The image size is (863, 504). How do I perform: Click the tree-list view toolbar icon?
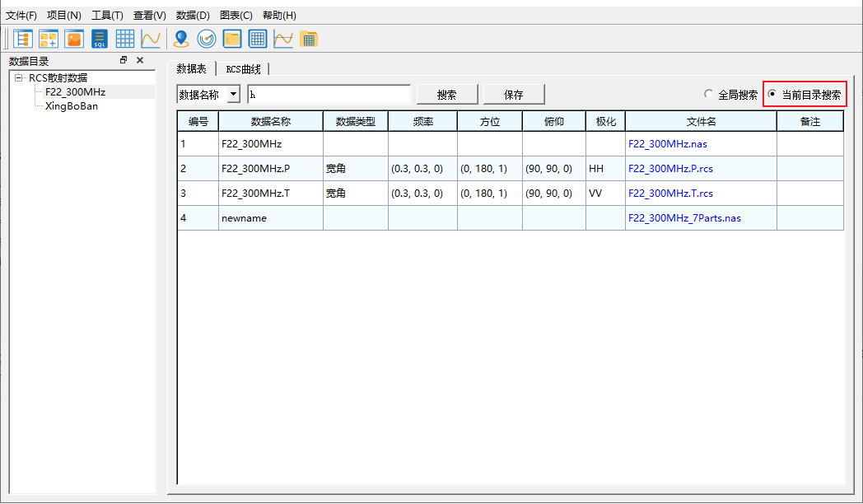pyautogui.click(x=23, y=39)
